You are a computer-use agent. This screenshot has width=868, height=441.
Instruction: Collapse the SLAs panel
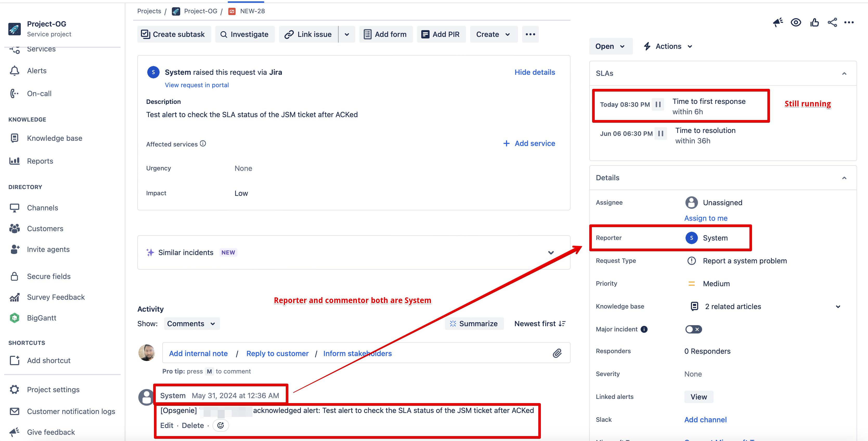(x=844, y=73)
